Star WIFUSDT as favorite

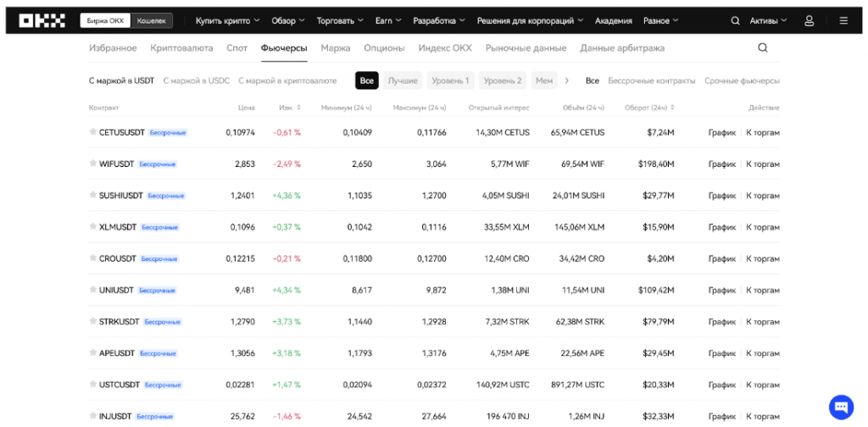pos(93,164)
